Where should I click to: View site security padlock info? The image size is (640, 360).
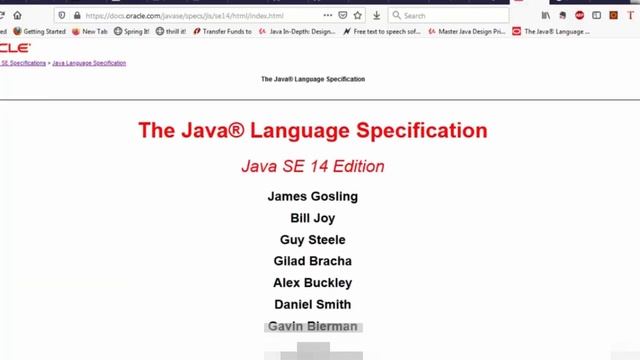tap(77, 16)
